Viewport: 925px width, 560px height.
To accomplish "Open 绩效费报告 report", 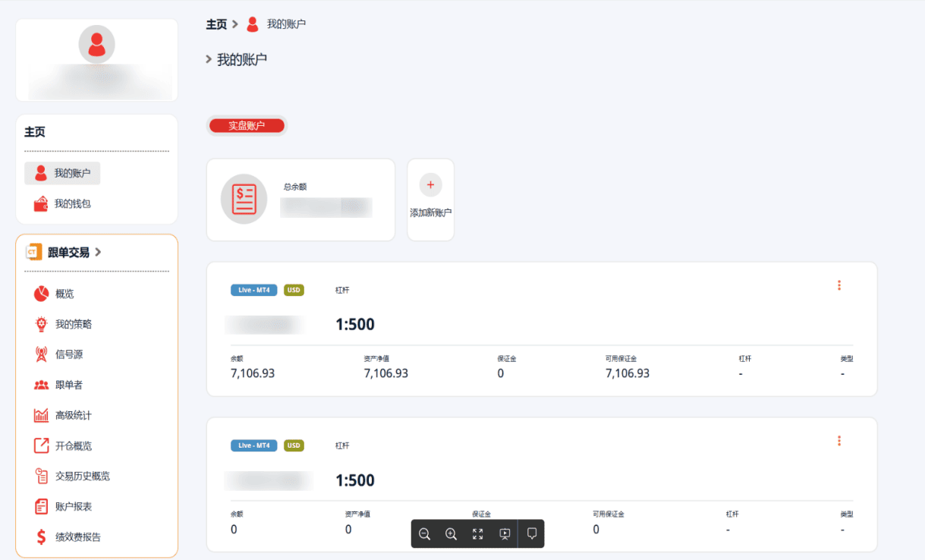I will click(77, 536).
